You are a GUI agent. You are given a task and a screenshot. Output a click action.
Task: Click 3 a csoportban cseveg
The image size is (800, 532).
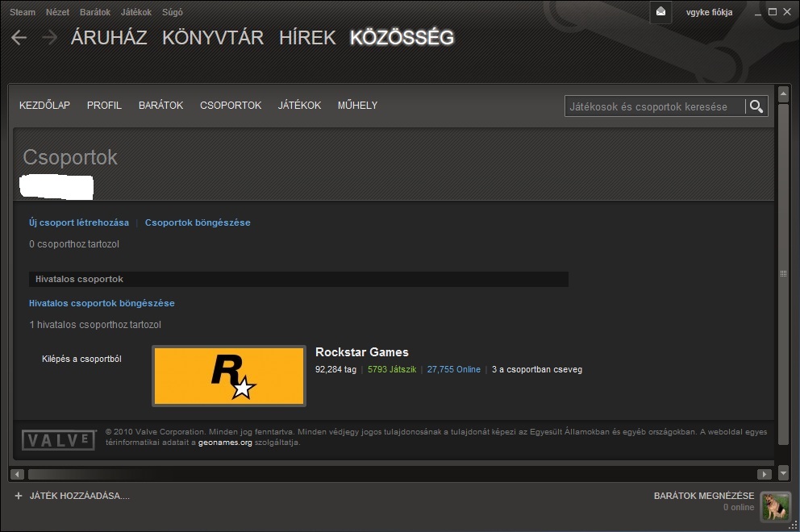[537, 369]
